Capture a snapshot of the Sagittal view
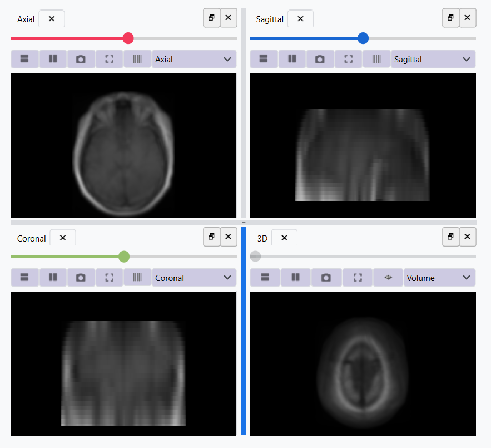This screenshot has height=448, width=491. tap(320, 59)
